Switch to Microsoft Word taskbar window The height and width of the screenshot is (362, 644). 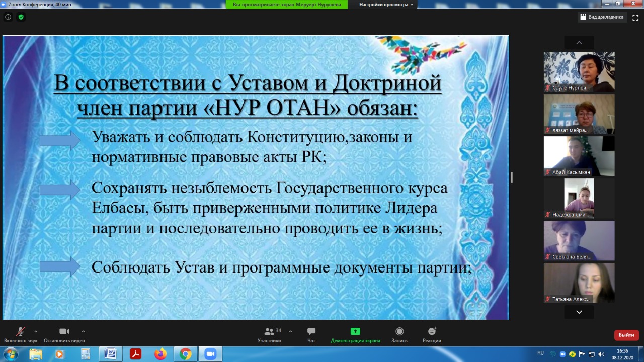[x=110, y=354]
